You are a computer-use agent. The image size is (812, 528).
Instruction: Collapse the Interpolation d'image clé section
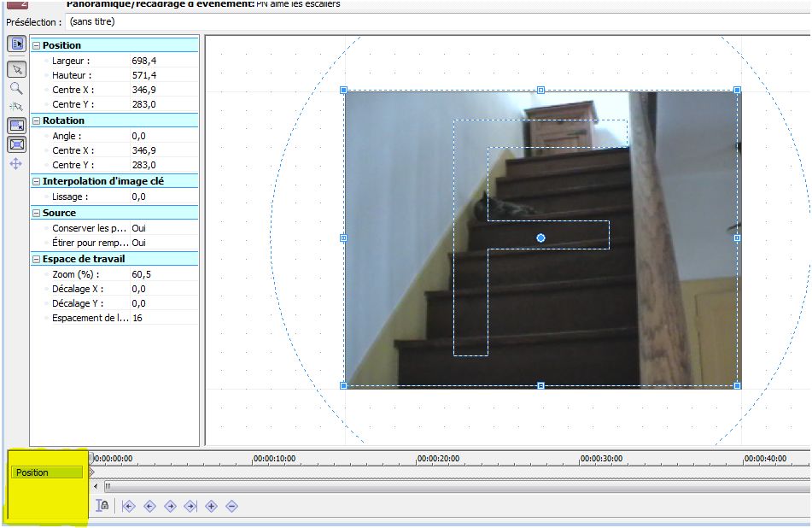tap(36, 181)
